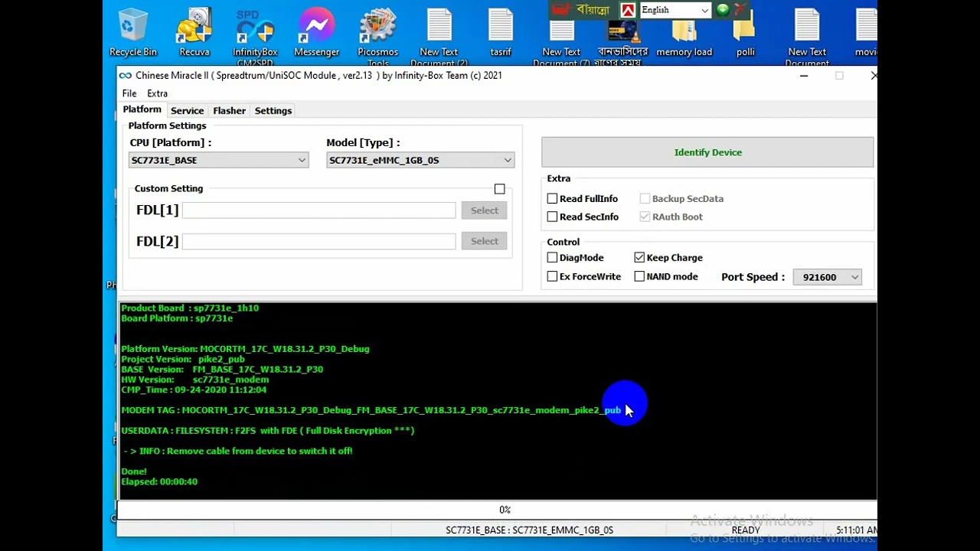Expand the Model [Type] dropdown
The height and width of the screenshot is (551, 980).
coord(420,160)
